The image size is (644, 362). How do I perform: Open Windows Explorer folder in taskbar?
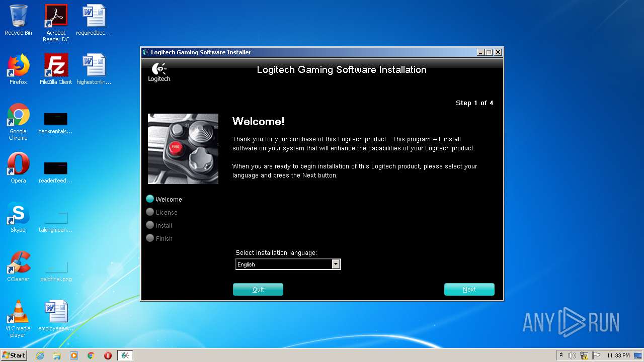pyautogui.click(x=57, y=355)
